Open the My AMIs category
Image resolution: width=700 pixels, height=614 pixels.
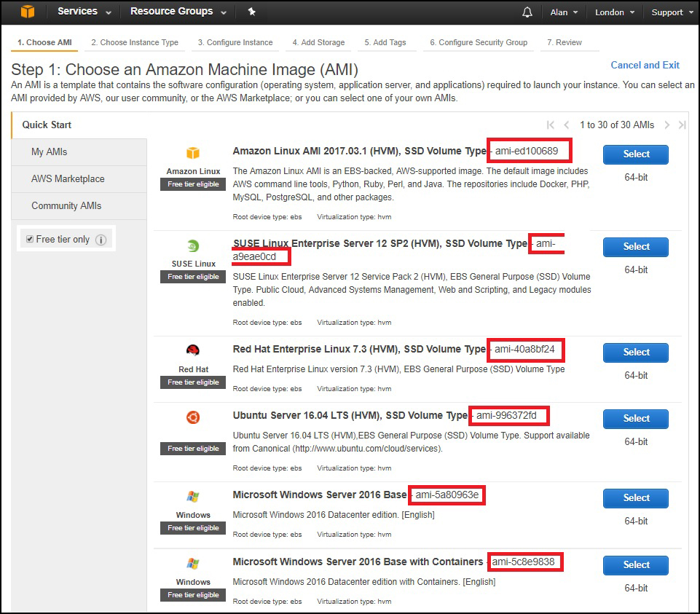(79, 151)
